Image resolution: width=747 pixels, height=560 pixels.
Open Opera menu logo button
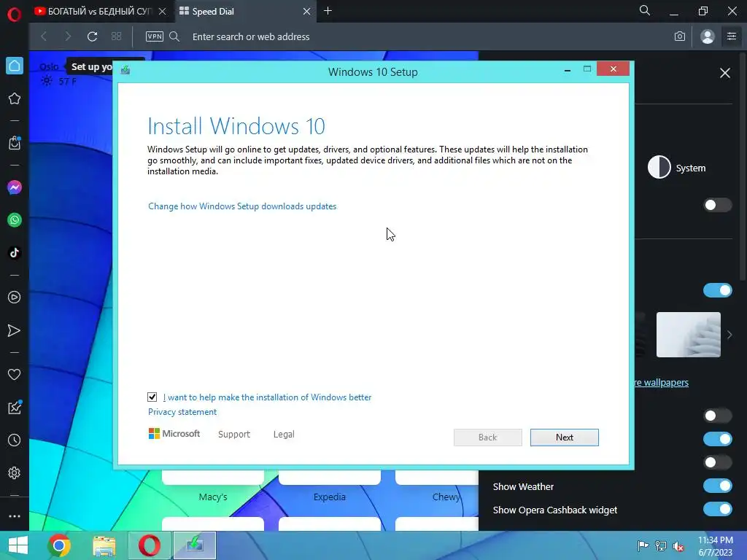(15, 14)
